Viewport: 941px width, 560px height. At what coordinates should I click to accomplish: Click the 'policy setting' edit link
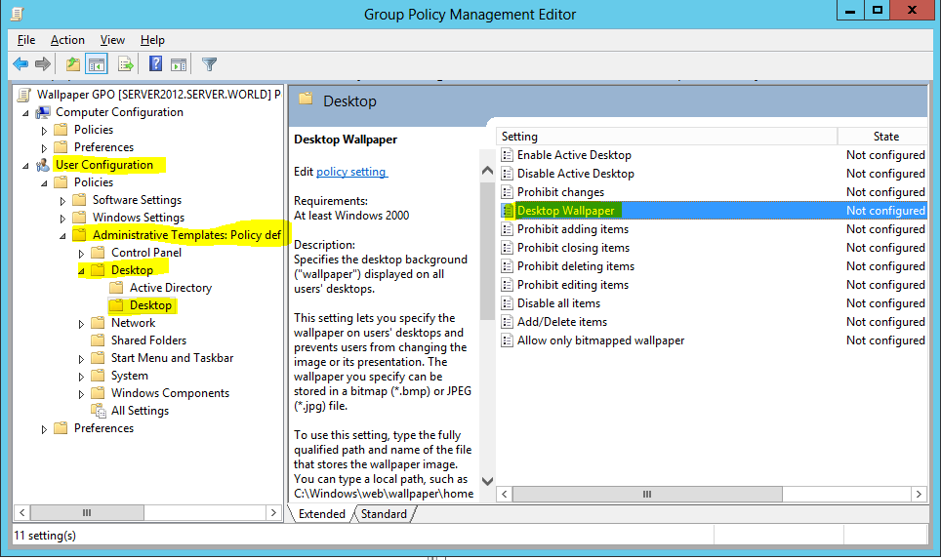tap(351, 172)
